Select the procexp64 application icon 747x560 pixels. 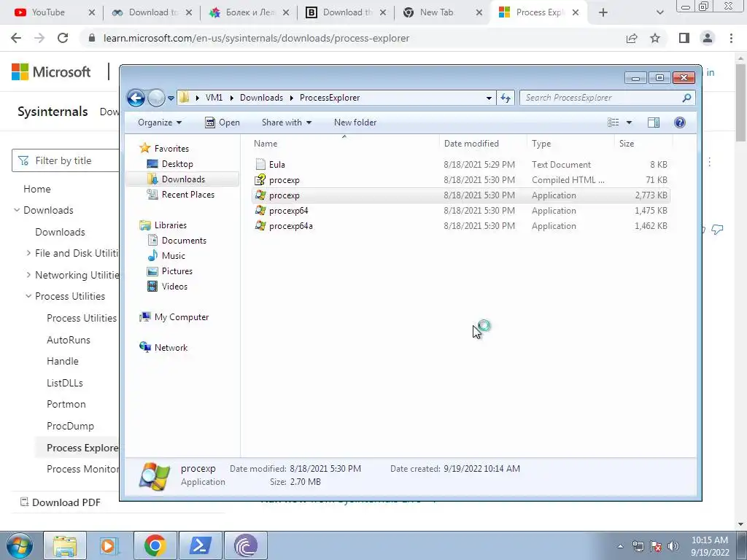(x=260, y=211)
